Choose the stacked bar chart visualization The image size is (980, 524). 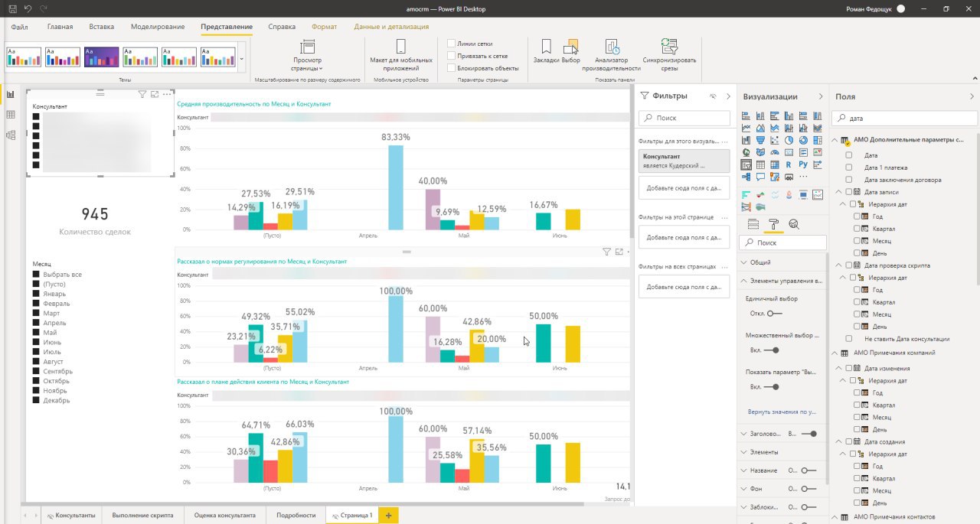(x=746, y=116)
